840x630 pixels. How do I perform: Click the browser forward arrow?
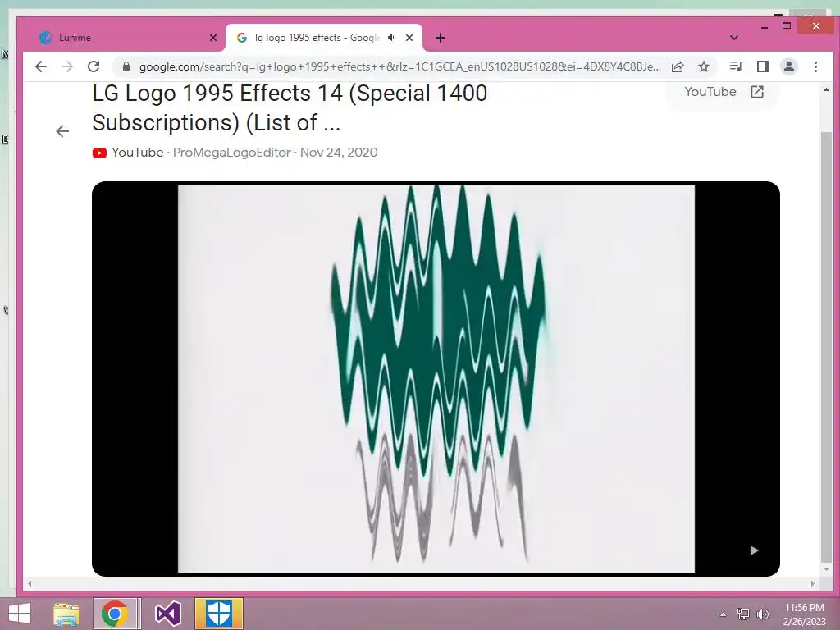pyautogui.click(x=67, y=66)
